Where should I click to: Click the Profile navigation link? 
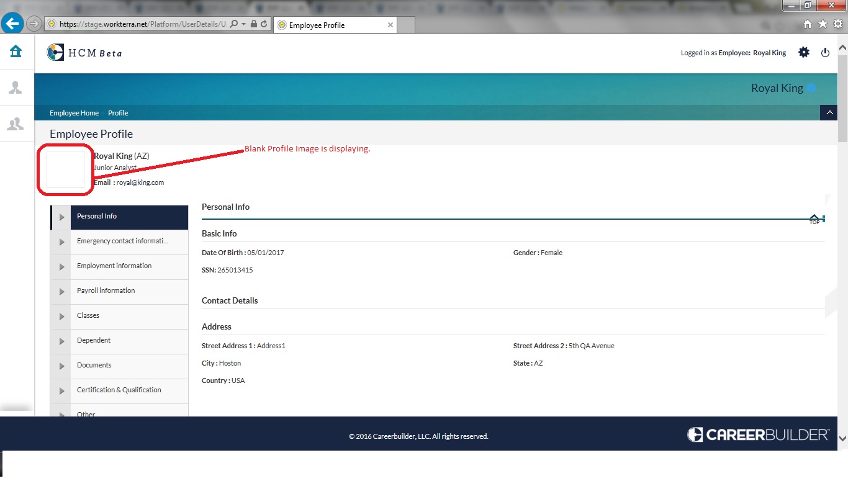click(x=118, y=113)
